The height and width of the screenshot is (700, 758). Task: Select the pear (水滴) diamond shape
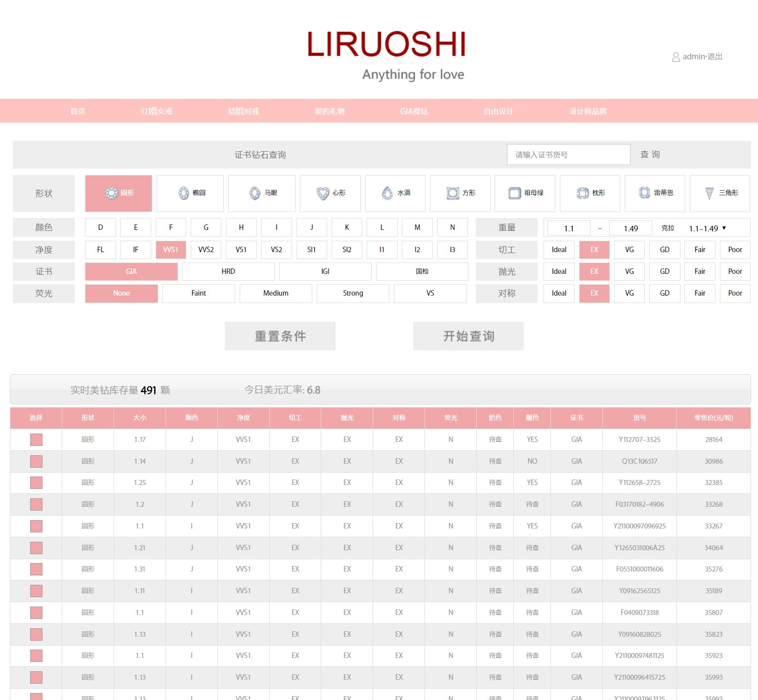387,193
